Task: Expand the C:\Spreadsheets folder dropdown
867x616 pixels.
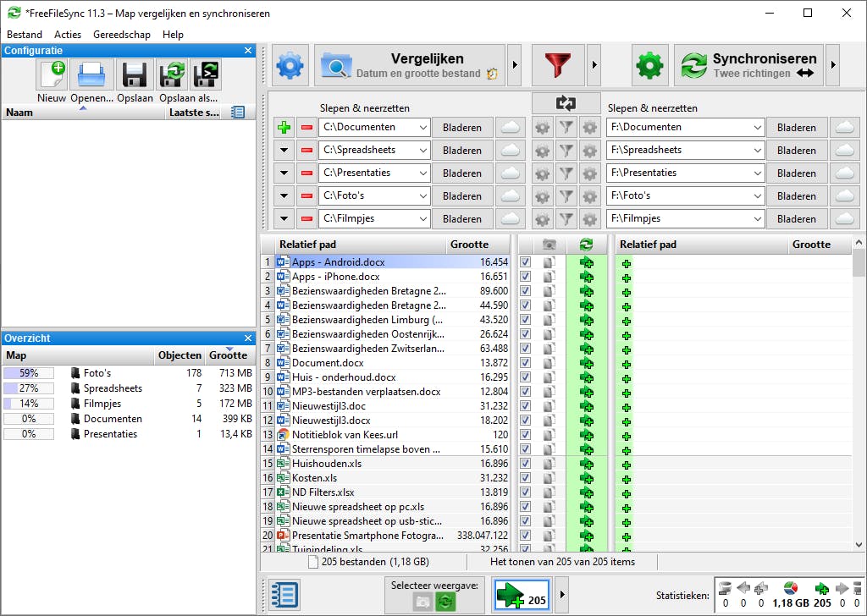Action: pos(423,151)
